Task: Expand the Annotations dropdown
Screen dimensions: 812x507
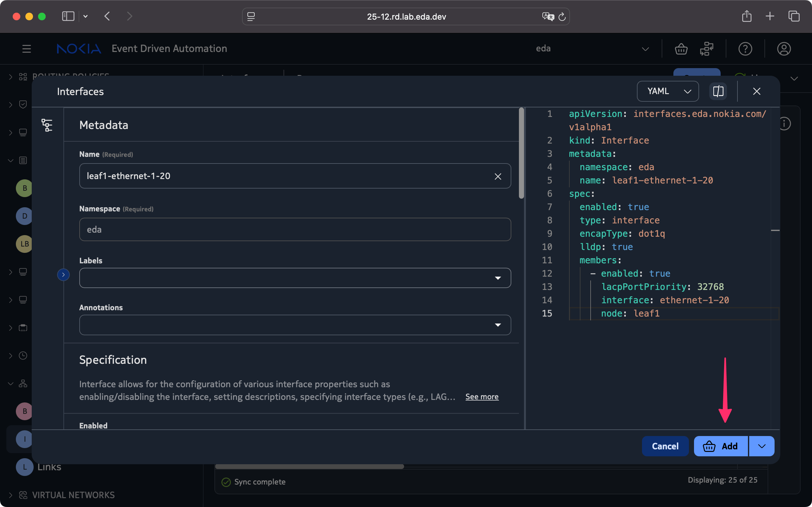Action: tap(498, 325)
